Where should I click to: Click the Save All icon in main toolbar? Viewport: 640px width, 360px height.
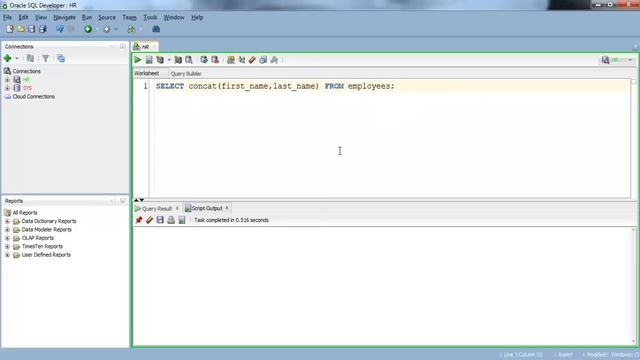tap(42, 29)
